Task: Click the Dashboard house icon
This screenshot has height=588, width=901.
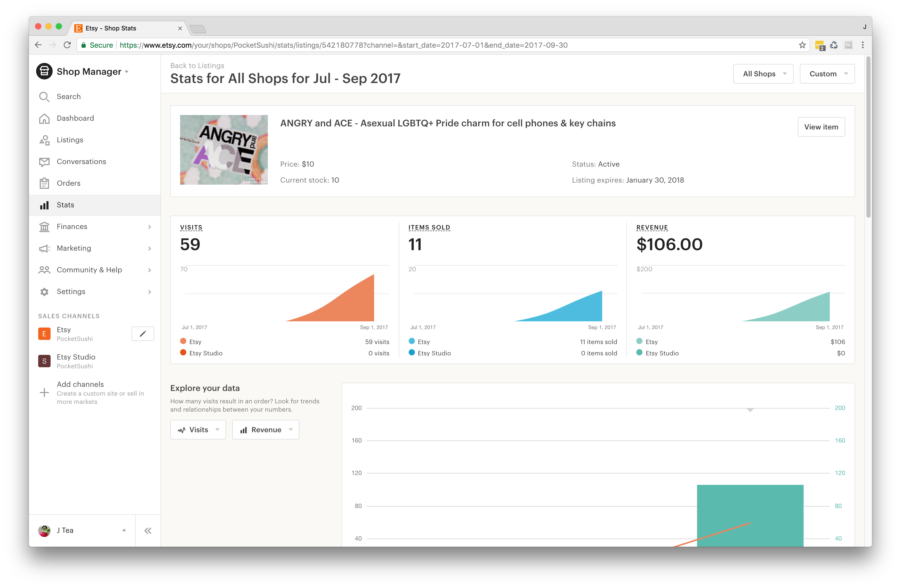Action: pos(44,118)
